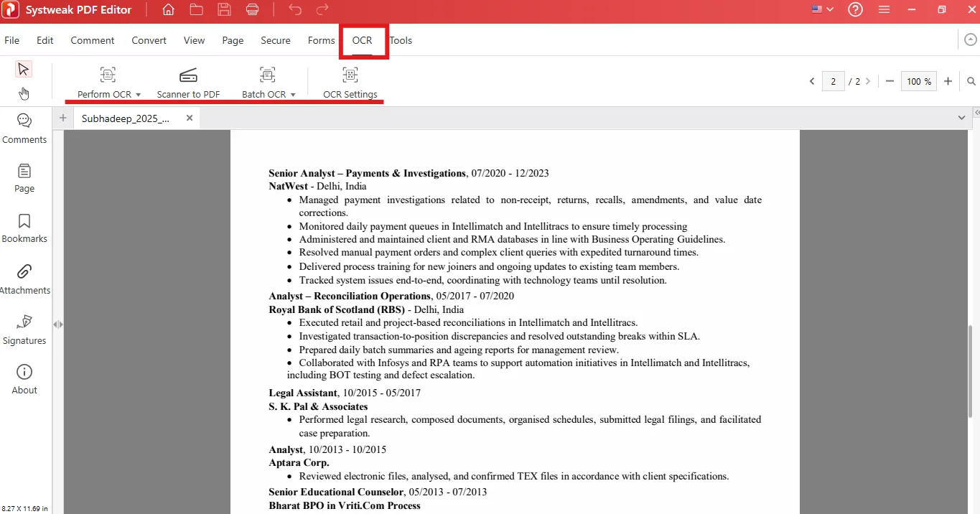Open the Scanner to PDF tool
The image size is (980, 514).
188,82
